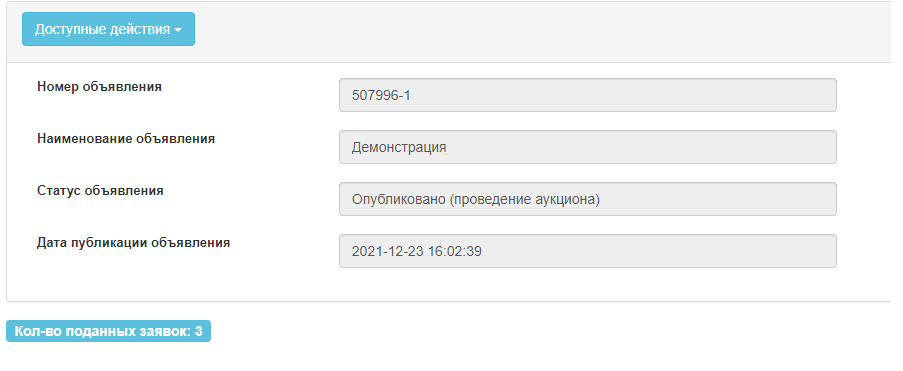Click the caret arrow on Доступные действия
The height and width of the screenshot is (371, 903).
pyautogui.click(x=177, y=30)
